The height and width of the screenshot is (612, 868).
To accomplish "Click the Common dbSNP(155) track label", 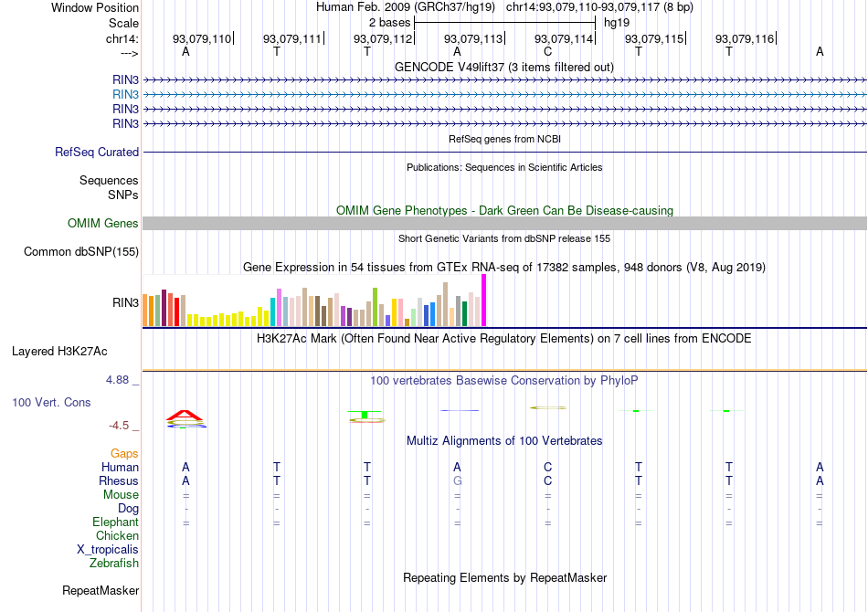I will pyautogui.click(x=81, y=252).
